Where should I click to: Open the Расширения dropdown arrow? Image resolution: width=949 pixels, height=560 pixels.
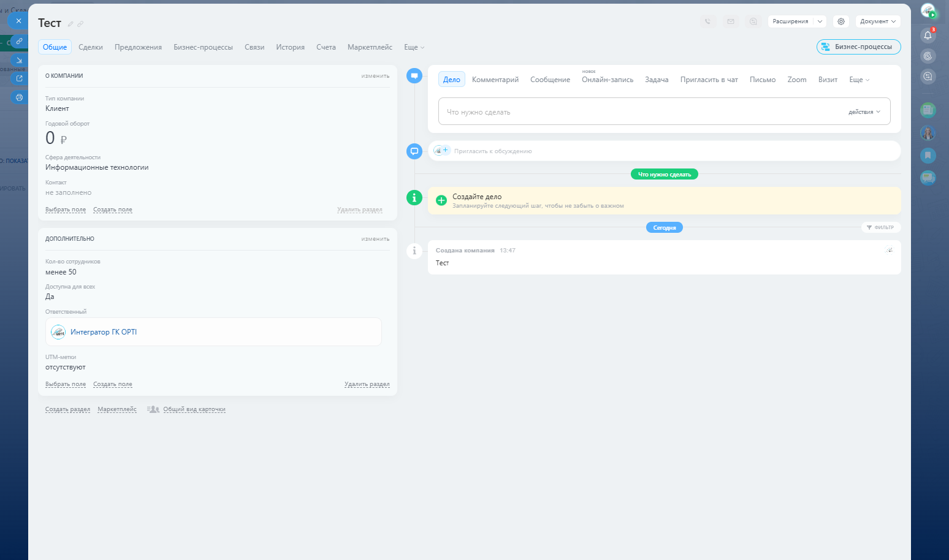(x=820, y=21)
